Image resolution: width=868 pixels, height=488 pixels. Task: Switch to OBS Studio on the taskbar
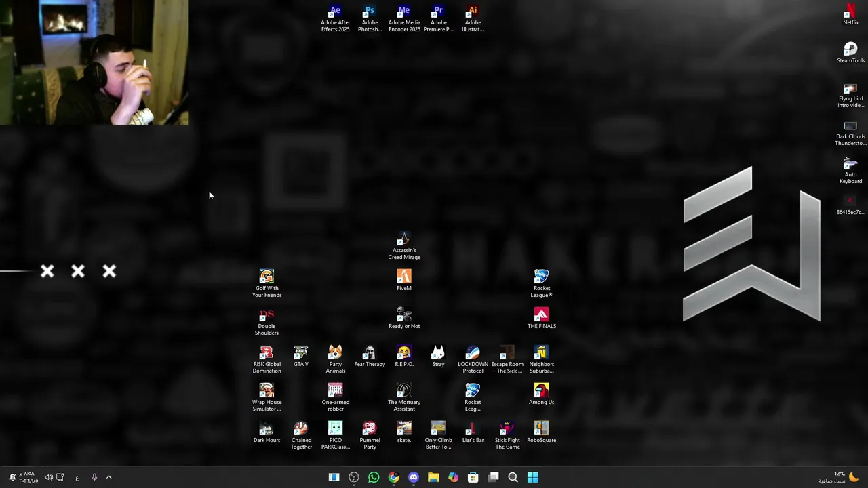click(354, 477)
